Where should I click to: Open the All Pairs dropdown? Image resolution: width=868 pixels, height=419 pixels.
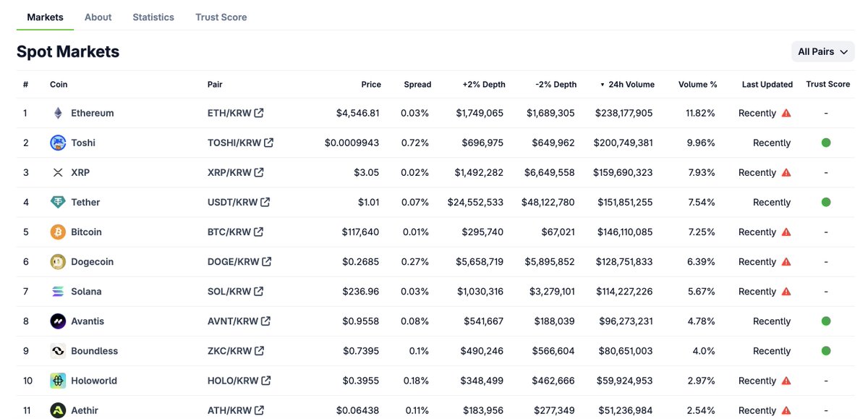coord(822,51)
